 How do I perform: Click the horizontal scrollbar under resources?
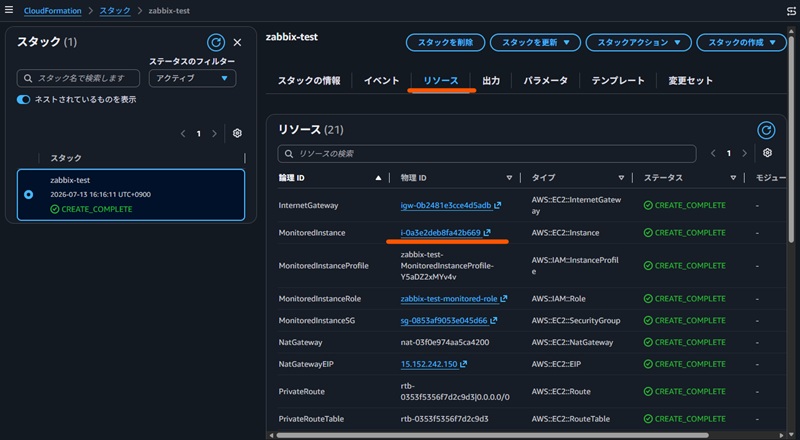tap(492, 435)
